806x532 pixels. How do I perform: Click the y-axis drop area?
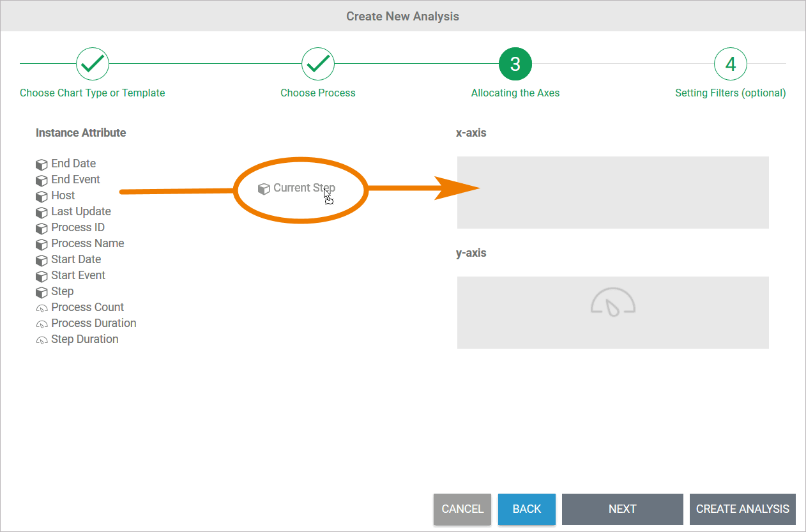click(613, 312)
